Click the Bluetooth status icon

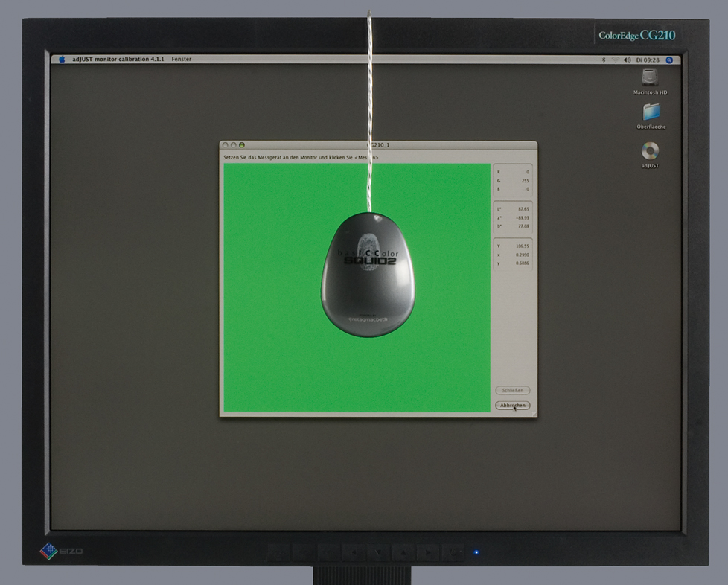[x=604, y=60]
